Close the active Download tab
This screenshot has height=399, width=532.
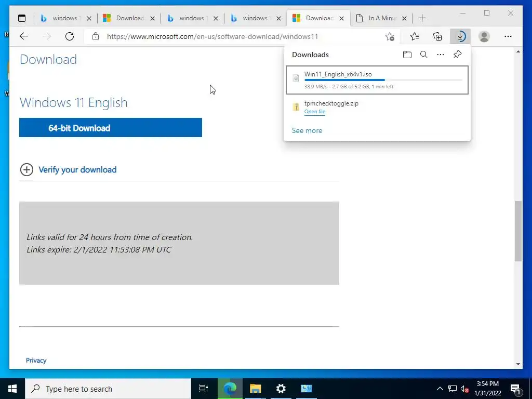tap(342, 19)
